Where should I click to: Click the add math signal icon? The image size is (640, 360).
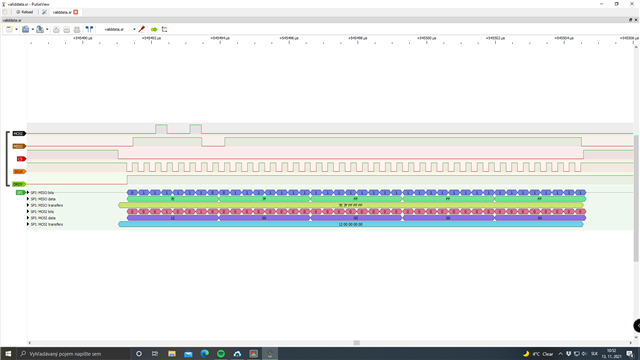[x=164, y=29]
